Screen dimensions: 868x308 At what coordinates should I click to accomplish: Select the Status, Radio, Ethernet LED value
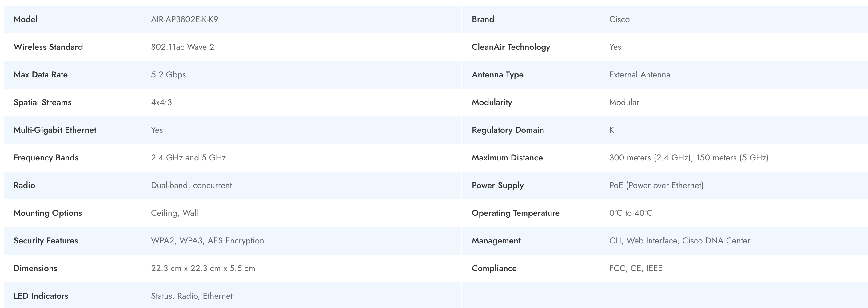pyautogui.click(x=191, y=296)
